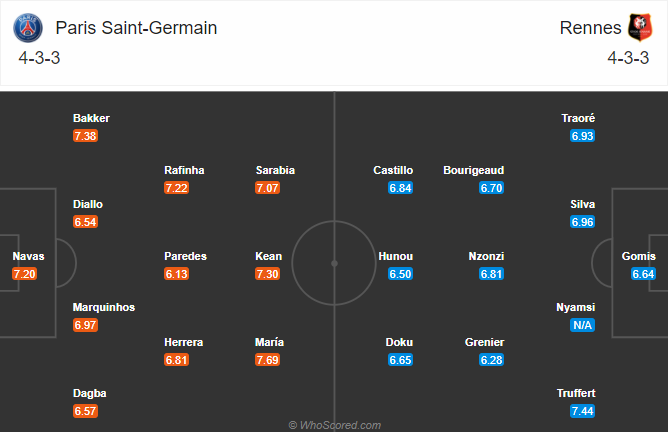Click the PSG 4-3-3 formation label
670x432 pixels.
pyautogui.click(x=39, y=58)
